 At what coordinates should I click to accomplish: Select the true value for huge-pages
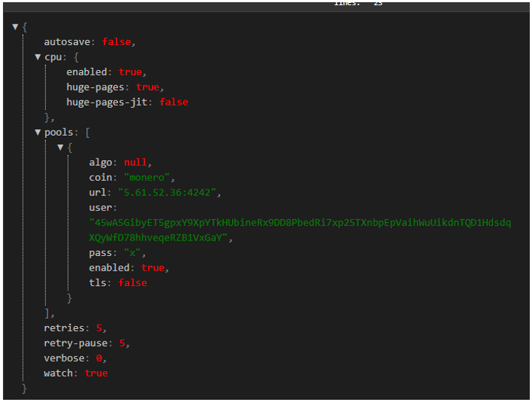147,87
